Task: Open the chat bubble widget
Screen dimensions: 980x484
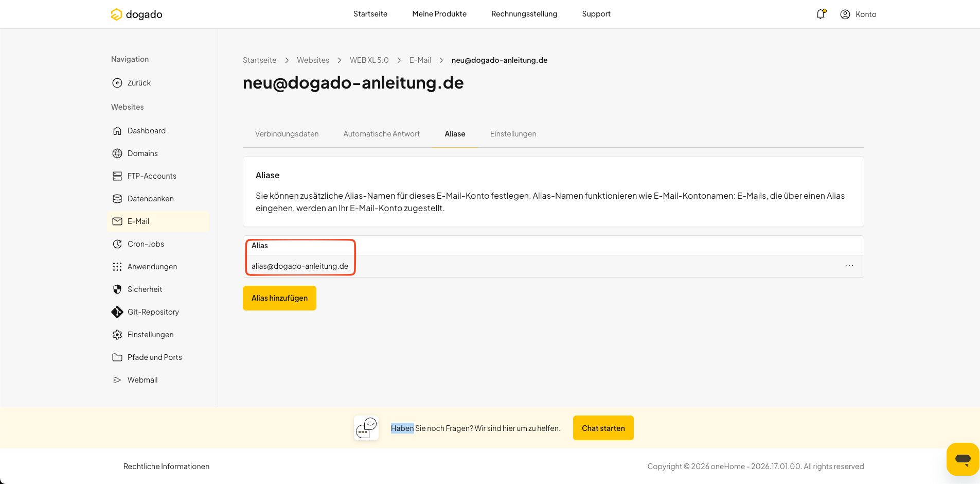Action: click(x=963, y=459)
